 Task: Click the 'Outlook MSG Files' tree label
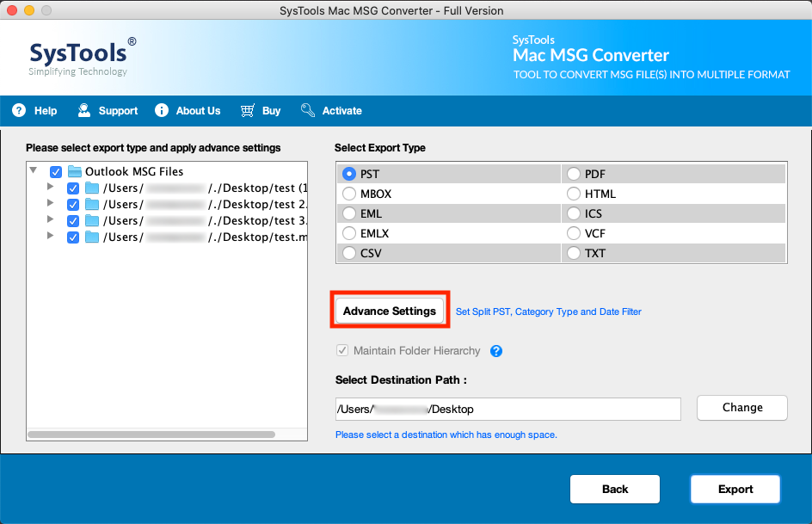coord(134,171)
